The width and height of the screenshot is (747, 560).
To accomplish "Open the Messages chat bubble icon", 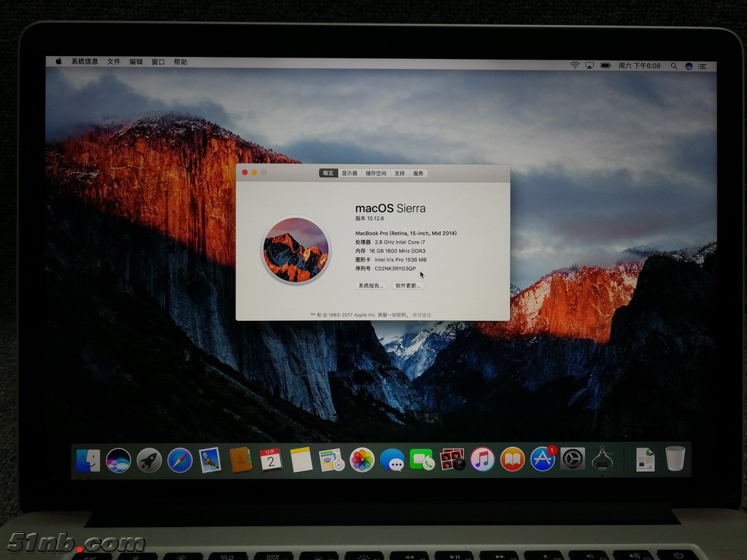I will (392, 460).
